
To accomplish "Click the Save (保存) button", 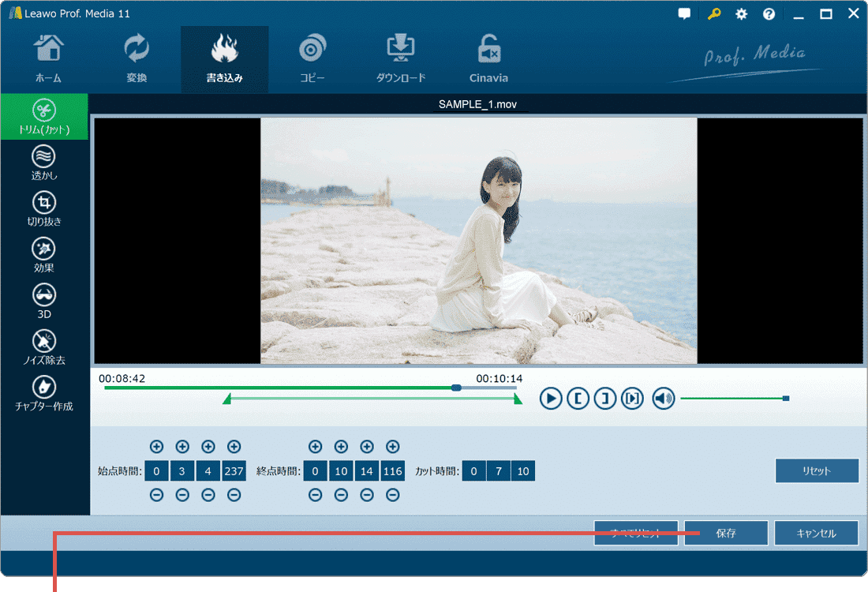I will click(x=726, y=534).
